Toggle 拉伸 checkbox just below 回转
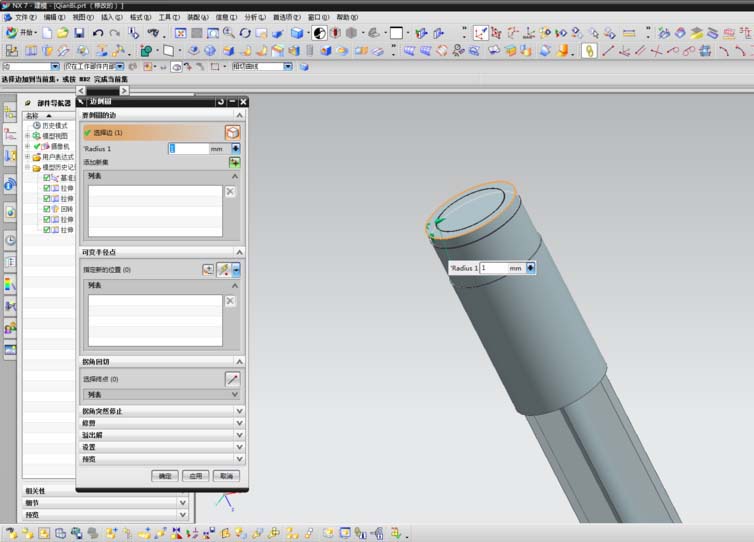This screenshot has height=542, width=754. [x=47, y=219]
